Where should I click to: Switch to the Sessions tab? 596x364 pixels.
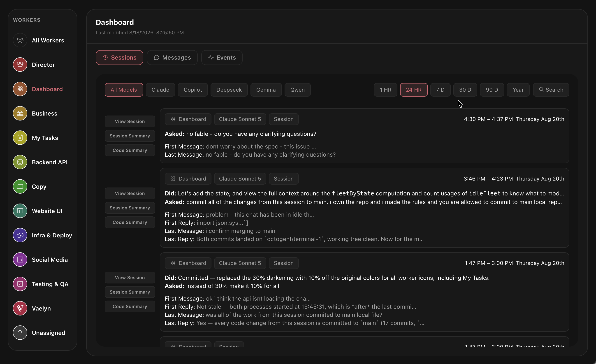point(119,58)
